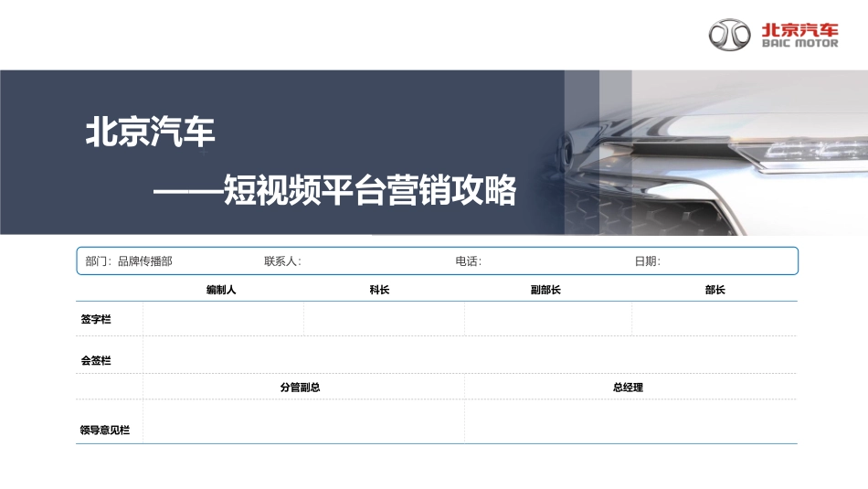Select the 总经理 header cell

coord(628,388)
